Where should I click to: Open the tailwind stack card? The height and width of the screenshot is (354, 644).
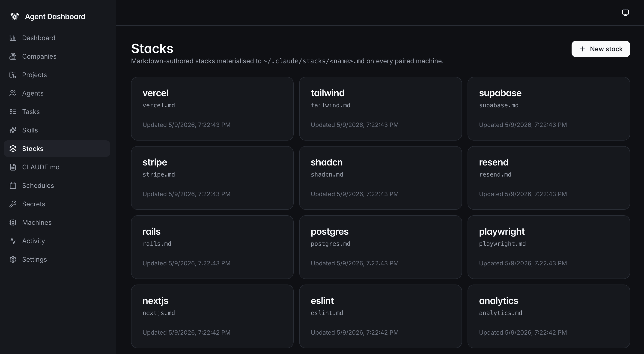point(380,109)
